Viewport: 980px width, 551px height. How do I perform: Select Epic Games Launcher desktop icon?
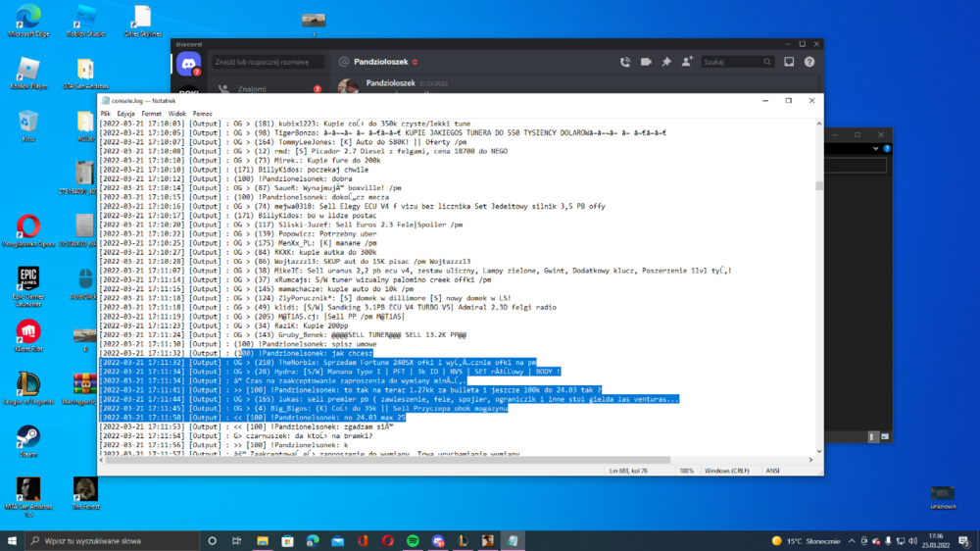[28, 286]
